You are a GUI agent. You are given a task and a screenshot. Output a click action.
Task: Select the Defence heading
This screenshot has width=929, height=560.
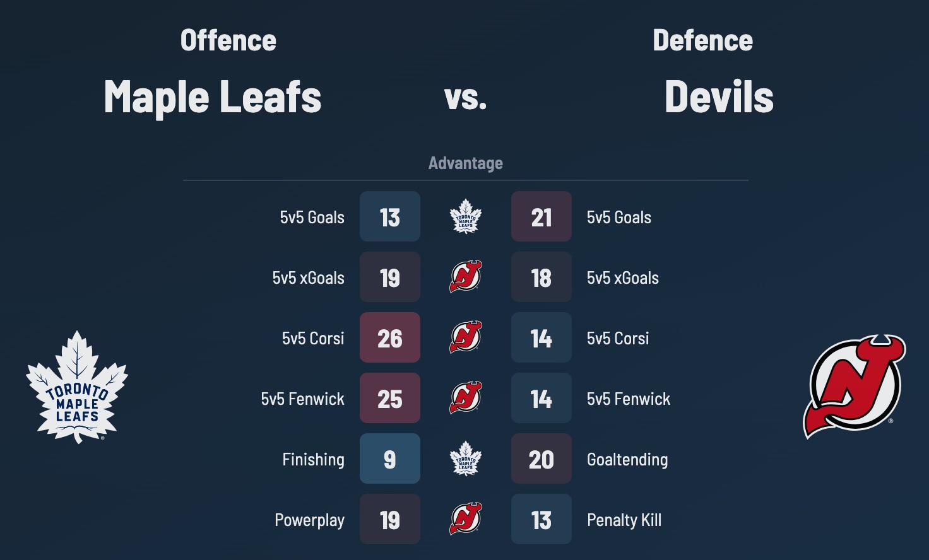tap(702, 40)
